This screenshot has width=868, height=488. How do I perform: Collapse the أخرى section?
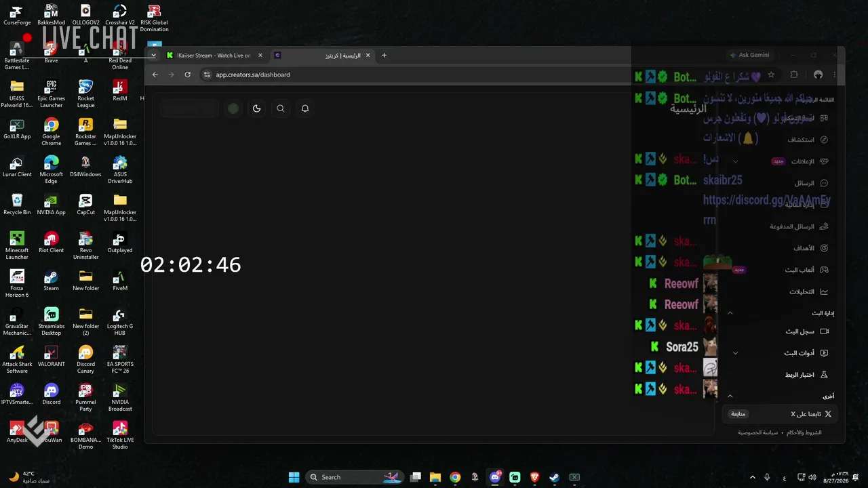tap(730, 396)
